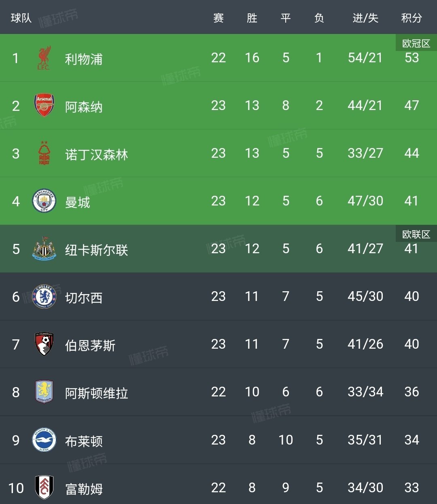Tap the Arsenal club badge

pos(44,106)
